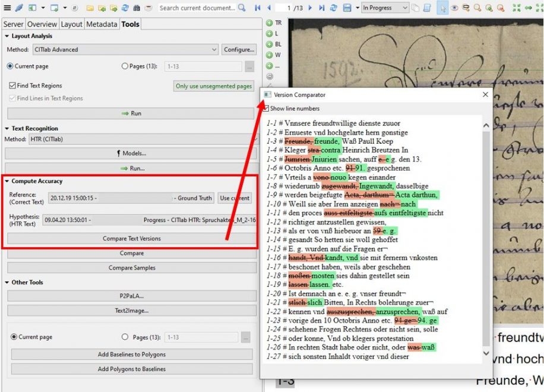Select the Current page radio button
Viewport: 544px width, 392px height.
pos(10,67)
